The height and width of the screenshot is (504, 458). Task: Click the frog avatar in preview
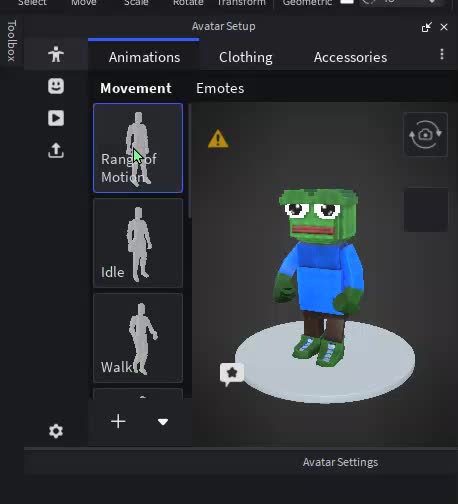[x=318, y=277]
